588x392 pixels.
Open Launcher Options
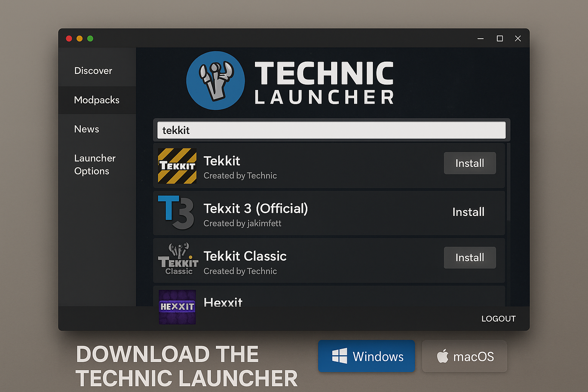[95, 165]
